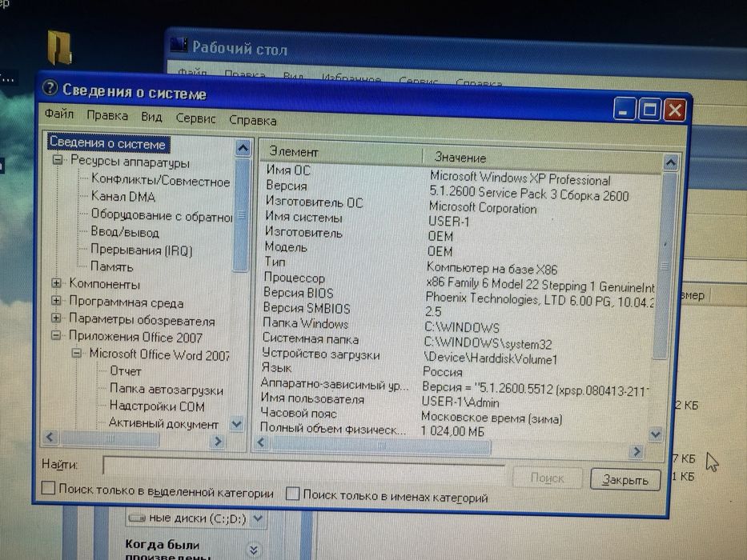Viewport: 747px width, 560px height.
Task: Collapse the Ресурсы аппаратуры tree node
Action: point(57,159)
